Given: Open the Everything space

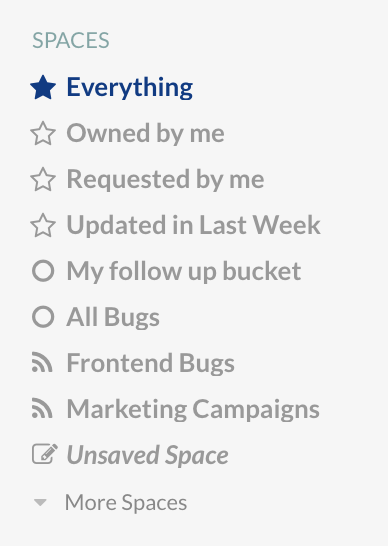Looking at the screenshot, I should pos(130,88).
